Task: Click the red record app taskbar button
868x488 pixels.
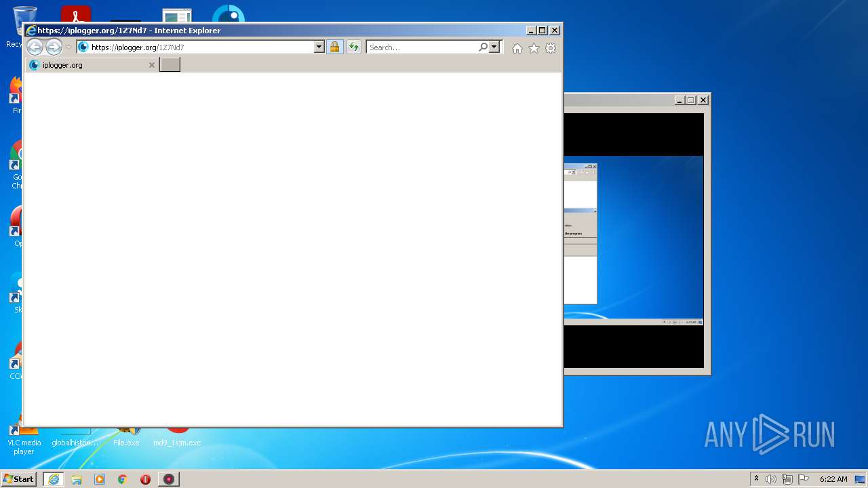Action: click(169, 479)
